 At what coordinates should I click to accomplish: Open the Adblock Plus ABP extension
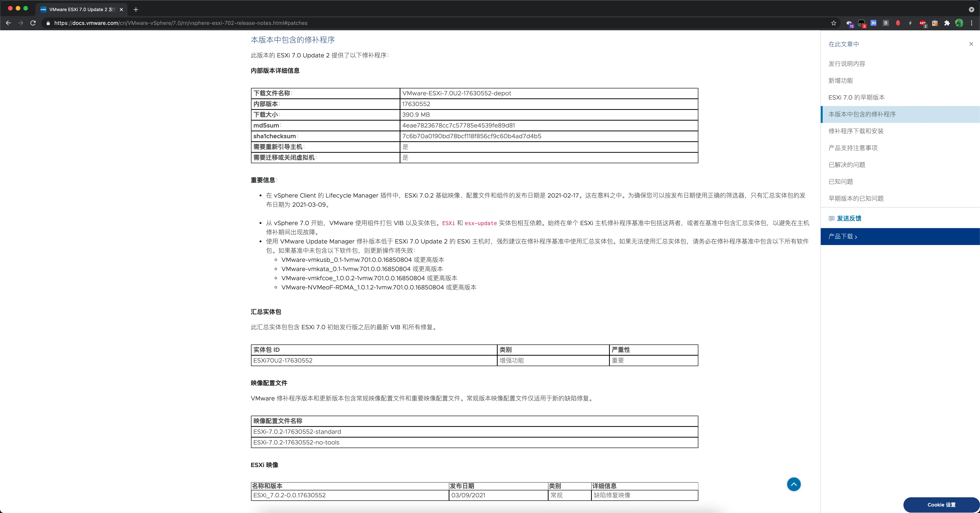pos(923,23)
